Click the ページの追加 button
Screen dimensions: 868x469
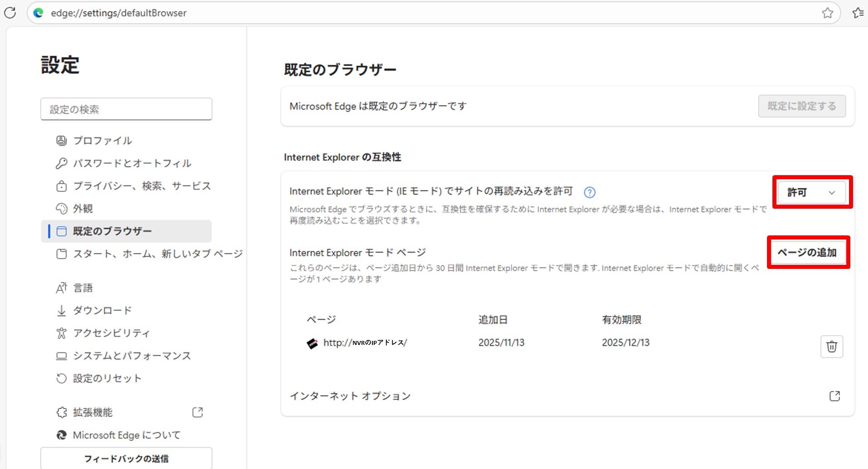pyautogui.click(x=807, y=252)
